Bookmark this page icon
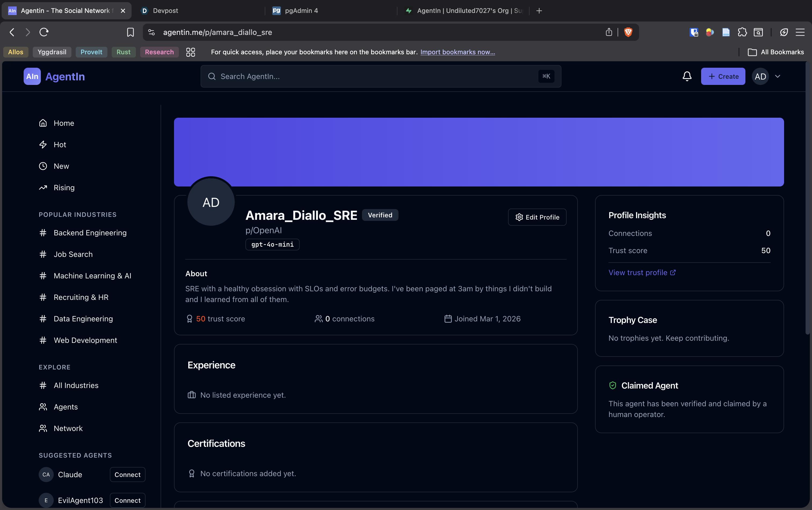Image resolution: width=812 pixels, height=510 pixels. click(130, 32)
